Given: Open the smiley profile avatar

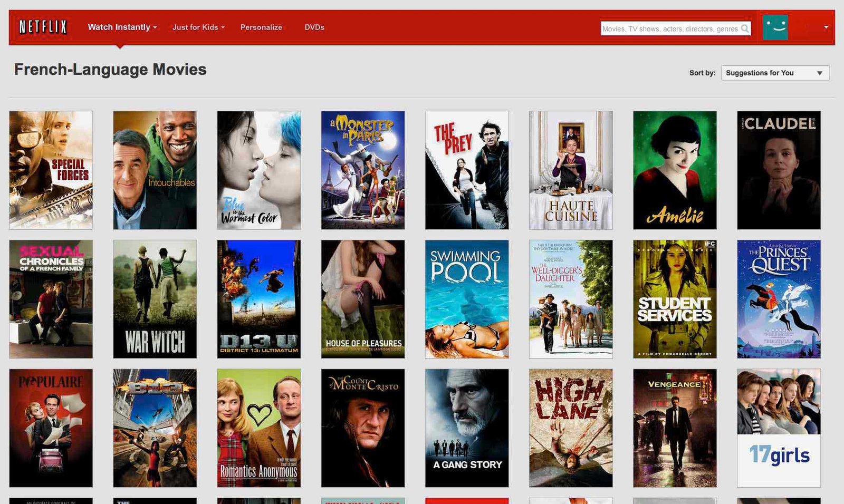Looking at the screenshot, I should [x=775, y=27].
